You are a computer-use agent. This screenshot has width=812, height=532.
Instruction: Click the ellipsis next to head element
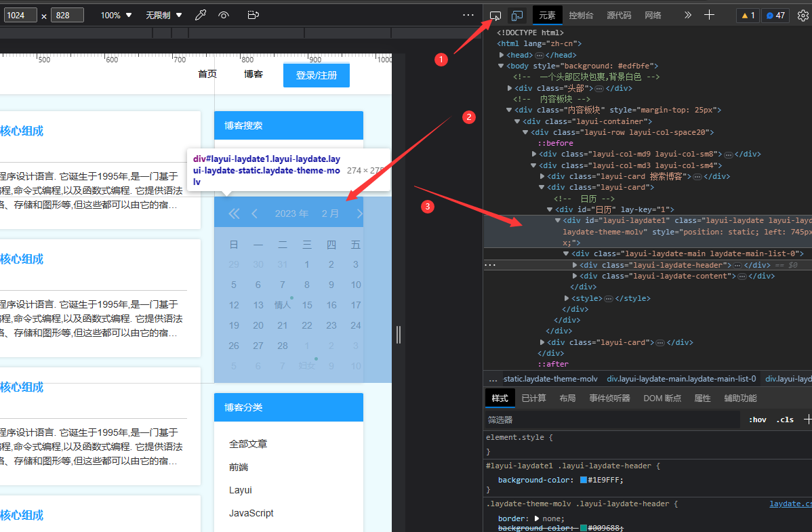pyautogui.click(x=539, y=55)
